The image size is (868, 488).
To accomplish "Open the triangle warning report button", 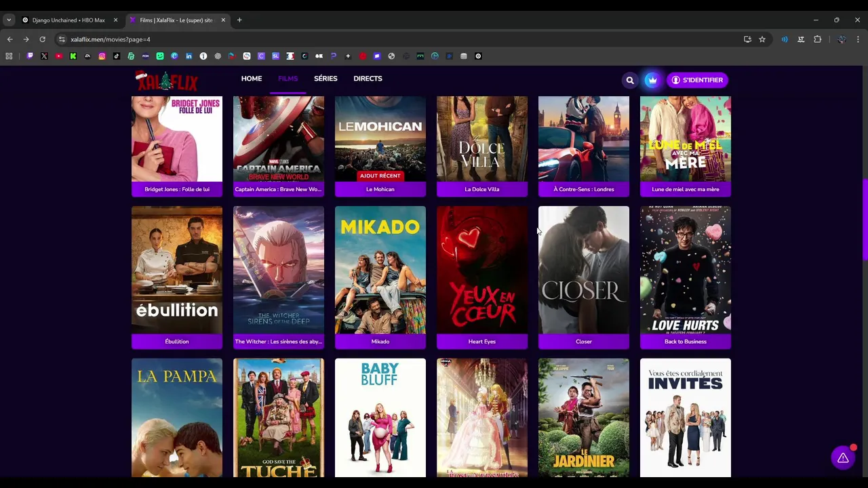I will [843, 458].
